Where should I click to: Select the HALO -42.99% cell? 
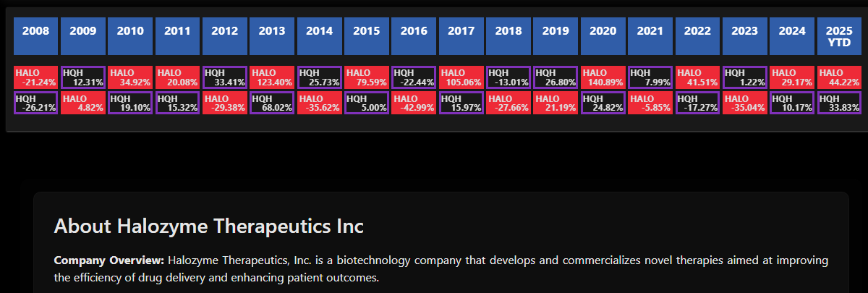[x=414, y=103]
